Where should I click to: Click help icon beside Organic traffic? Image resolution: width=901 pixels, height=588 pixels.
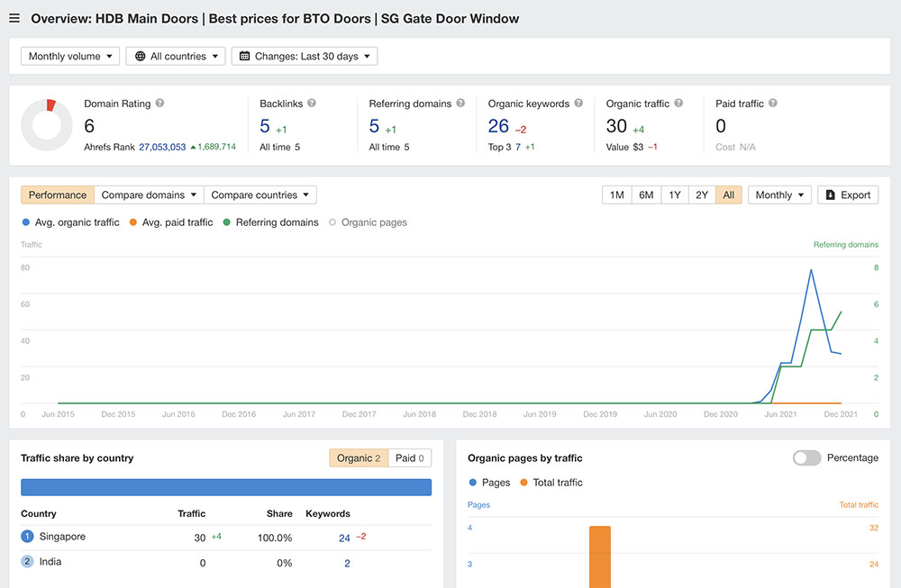678,104
